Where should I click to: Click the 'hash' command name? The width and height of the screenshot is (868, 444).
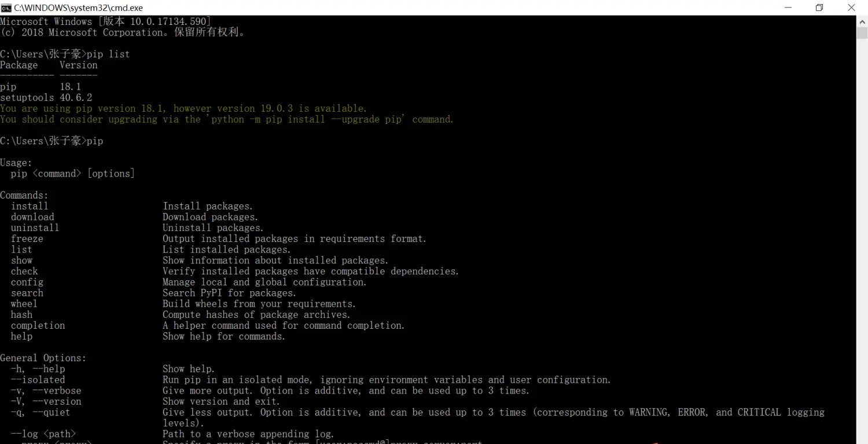click(x=21, y=315)
